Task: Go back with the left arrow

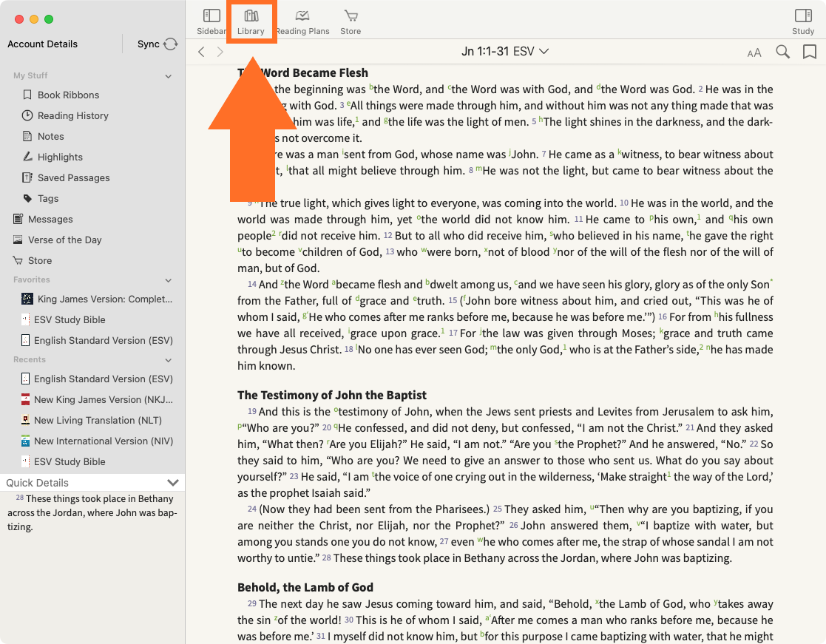Action: click(x=201, y=52)
